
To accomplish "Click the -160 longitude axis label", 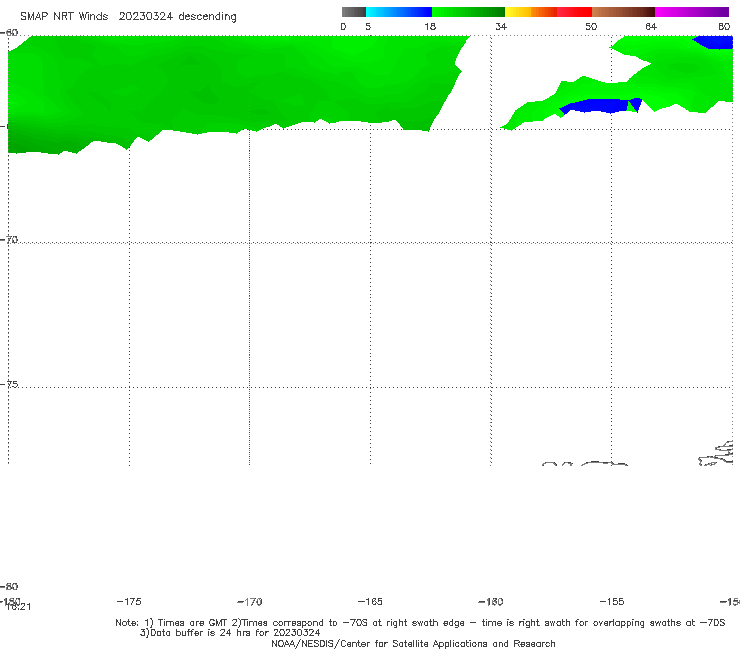I will (491, 602).
